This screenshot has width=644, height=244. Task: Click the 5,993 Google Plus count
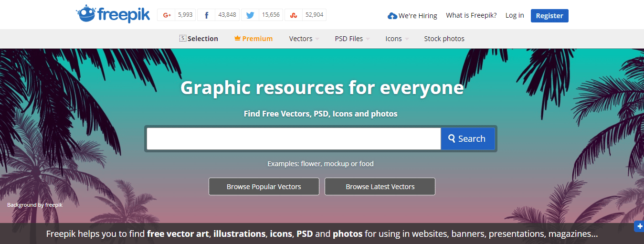185,15
